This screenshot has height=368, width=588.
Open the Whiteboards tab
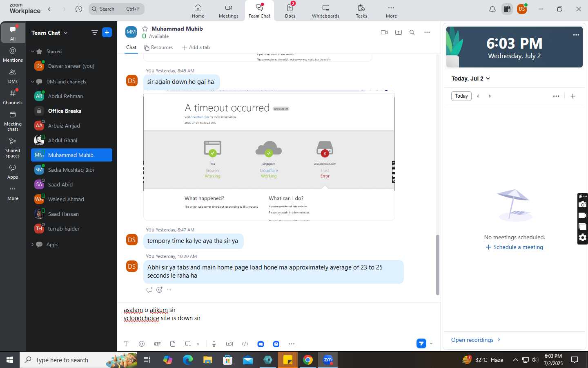point(325,11)
